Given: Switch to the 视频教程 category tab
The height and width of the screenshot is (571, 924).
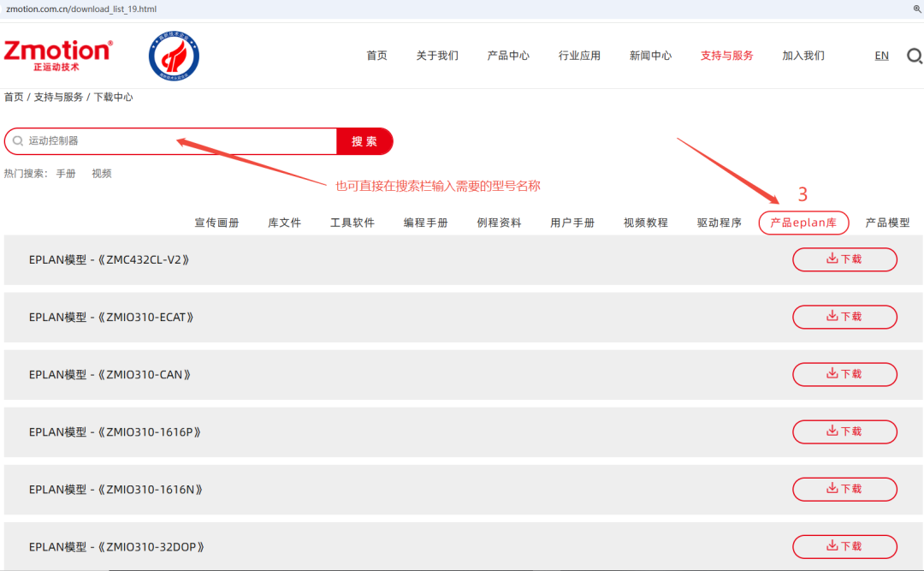Looking at the screenshot, I should [648, 222].
